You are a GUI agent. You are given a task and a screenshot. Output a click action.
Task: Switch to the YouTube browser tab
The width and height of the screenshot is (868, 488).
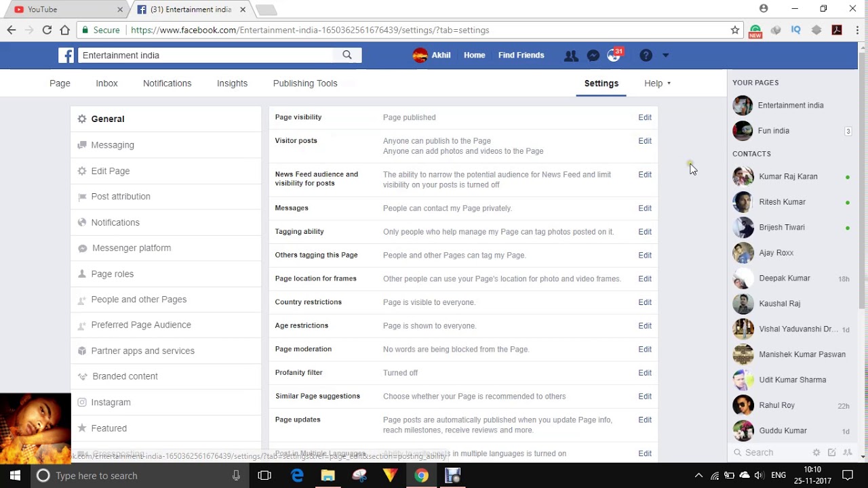point(66,9)
